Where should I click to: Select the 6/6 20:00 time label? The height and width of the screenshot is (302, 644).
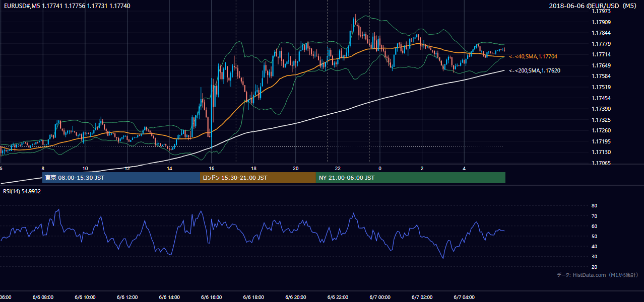coord(296,297)
